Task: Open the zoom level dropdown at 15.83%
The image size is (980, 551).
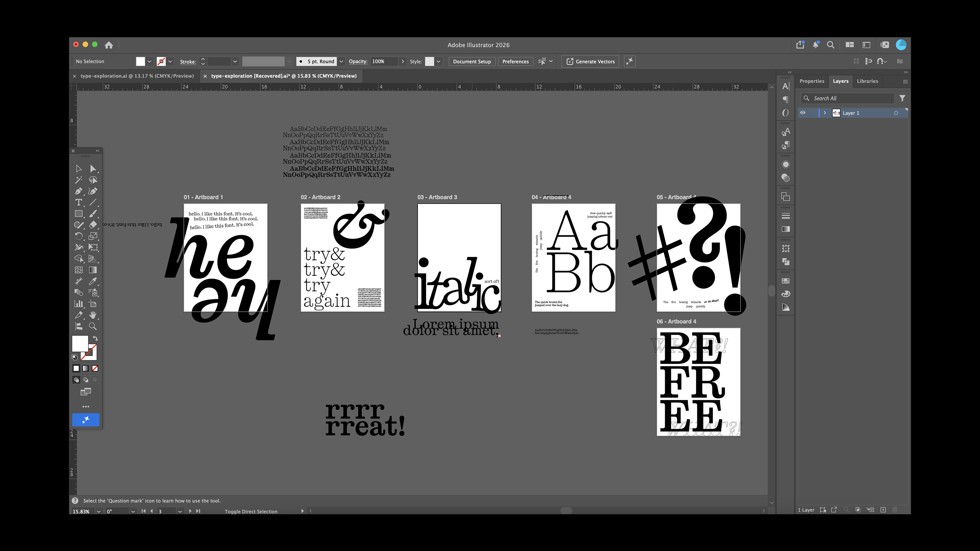Action: [x=99, y=511]
